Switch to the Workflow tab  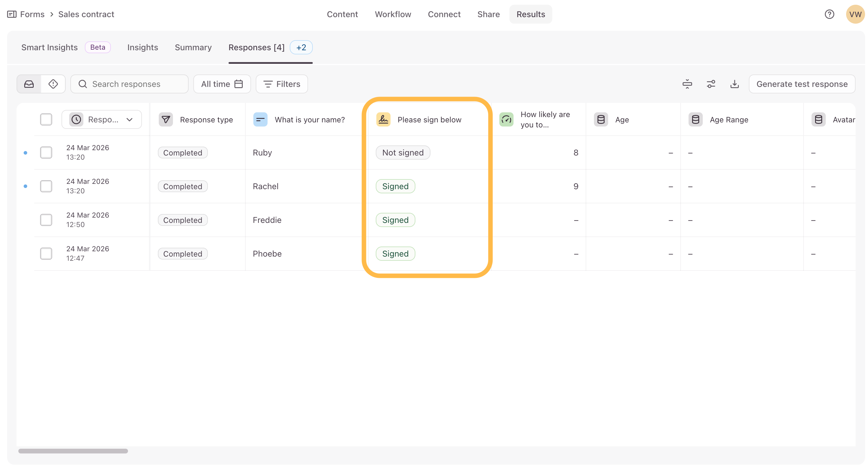(393, 14)
